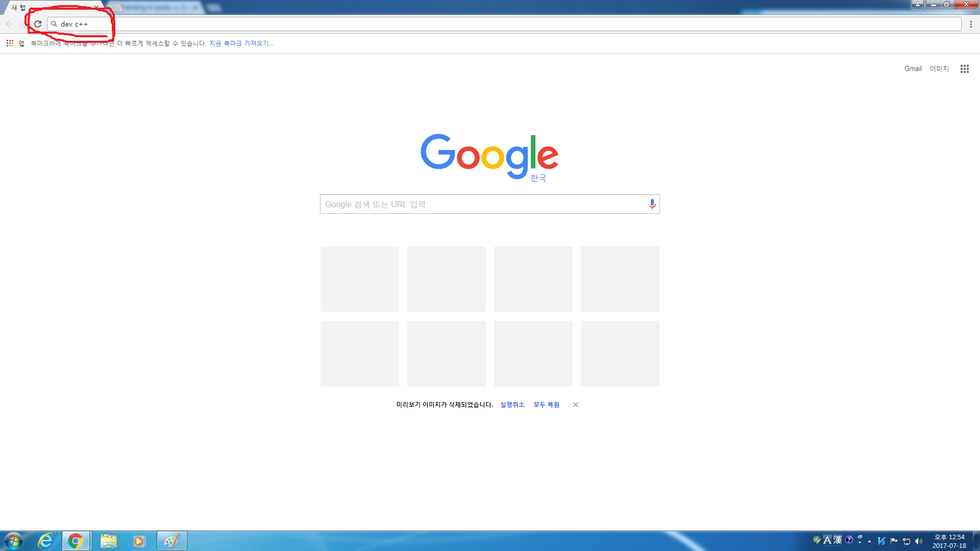Screen dimensions: 980x551
Task: Open Chrome's three-dot menu
Action: pyautogui.click(x=971, y=24)
